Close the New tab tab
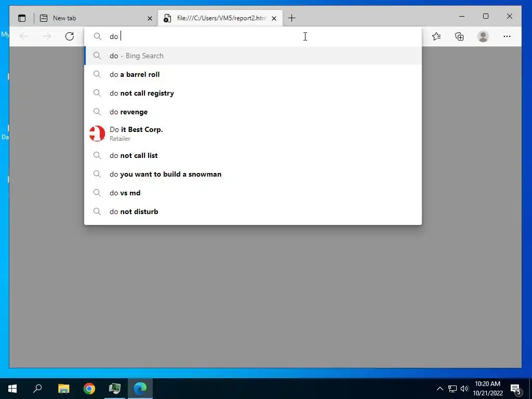This screenshot has width=532, height=399. (150, 18)
